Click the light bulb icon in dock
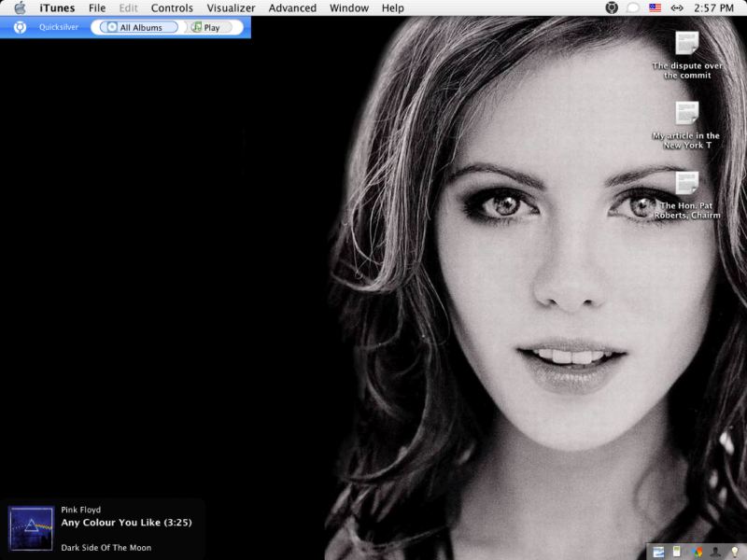The height and width of the screenshot is (560, 747). [x=735, y=551]
